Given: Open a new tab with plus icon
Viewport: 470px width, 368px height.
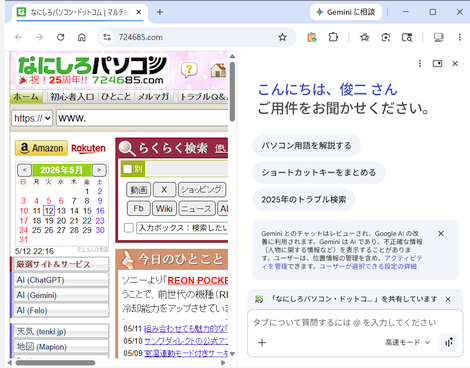Looking at the screenshot, I should pos(160,12).
